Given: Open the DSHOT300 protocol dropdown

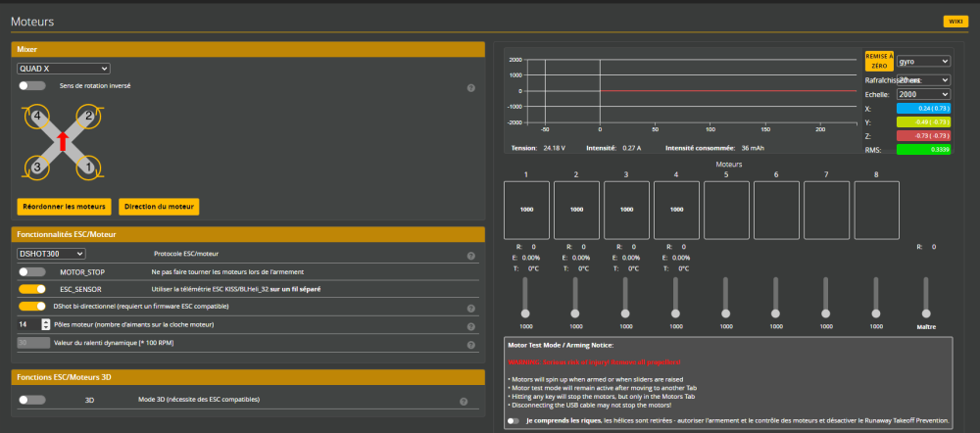Looking at the screenshot, I should (x=51, y=254).
